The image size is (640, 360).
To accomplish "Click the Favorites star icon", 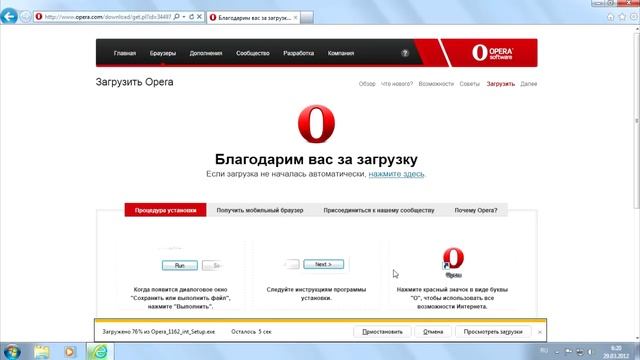I will coord(622,17).
